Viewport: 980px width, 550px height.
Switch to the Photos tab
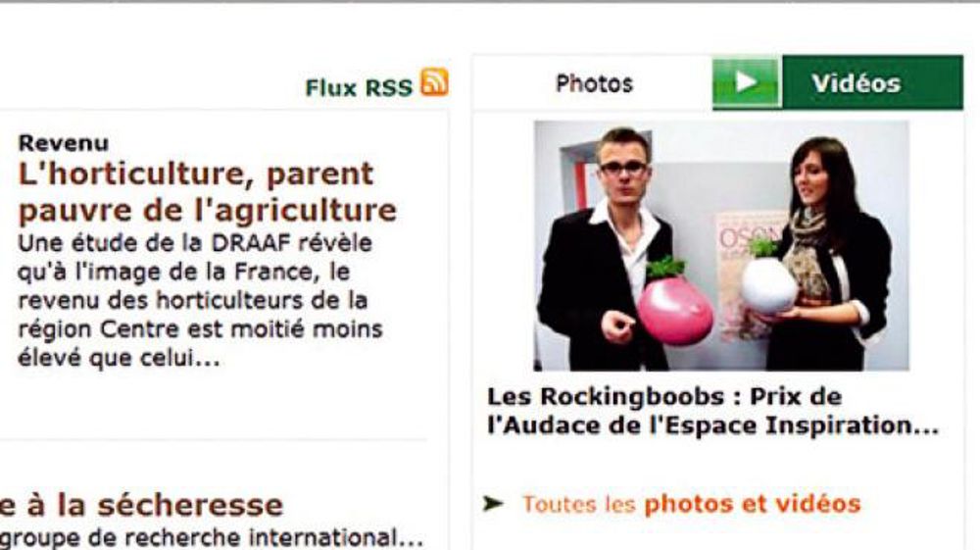tap(594, 83)
